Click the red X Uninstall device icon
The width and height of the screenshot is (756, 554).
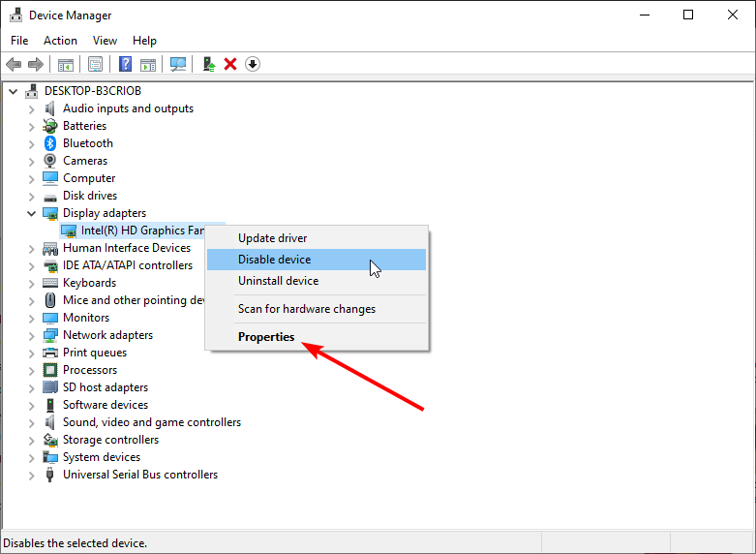click(x=230, y=64)
